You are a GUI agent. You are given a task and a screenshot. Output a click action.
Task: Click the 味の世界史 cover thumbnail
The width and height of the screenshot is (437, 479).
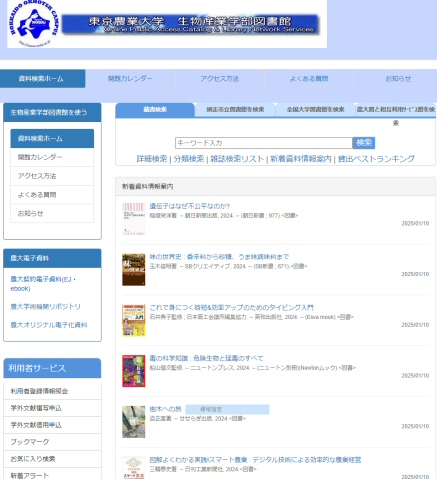(x=133, y=270)
